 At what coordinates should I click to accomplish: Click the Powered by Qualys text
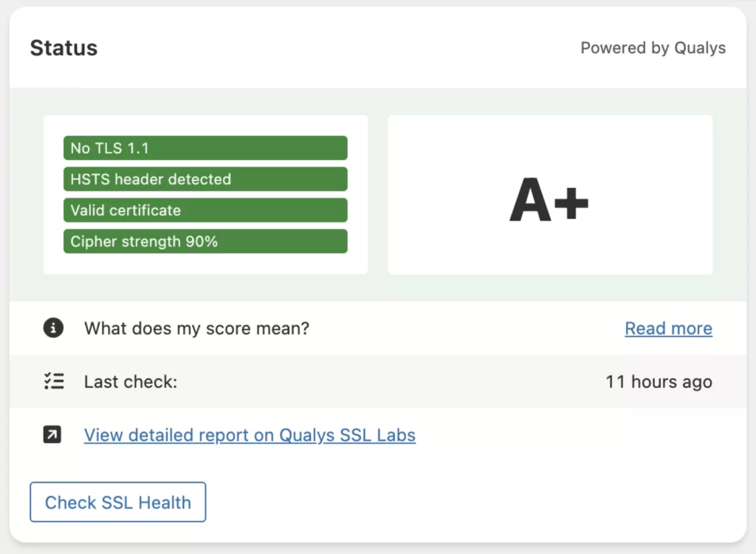[x=653, y=48]
